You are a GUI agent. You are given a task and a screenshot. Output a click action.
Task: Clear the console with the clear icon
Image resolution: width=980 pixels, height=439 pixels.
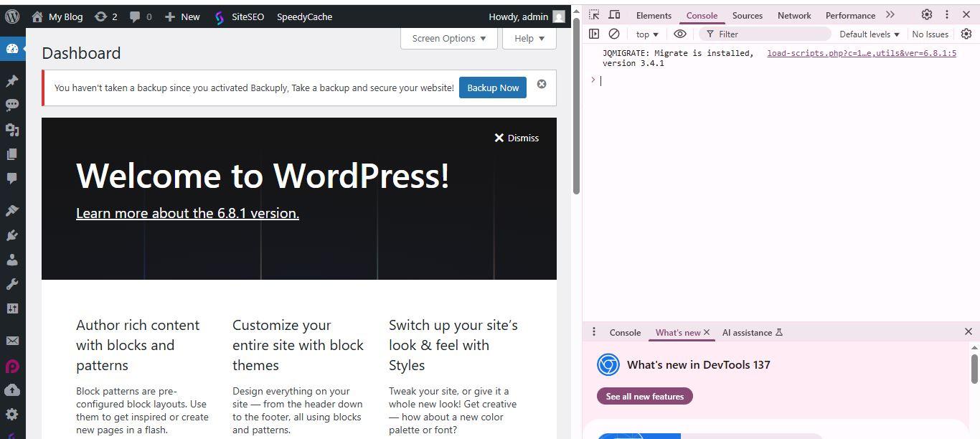(614, 34)
